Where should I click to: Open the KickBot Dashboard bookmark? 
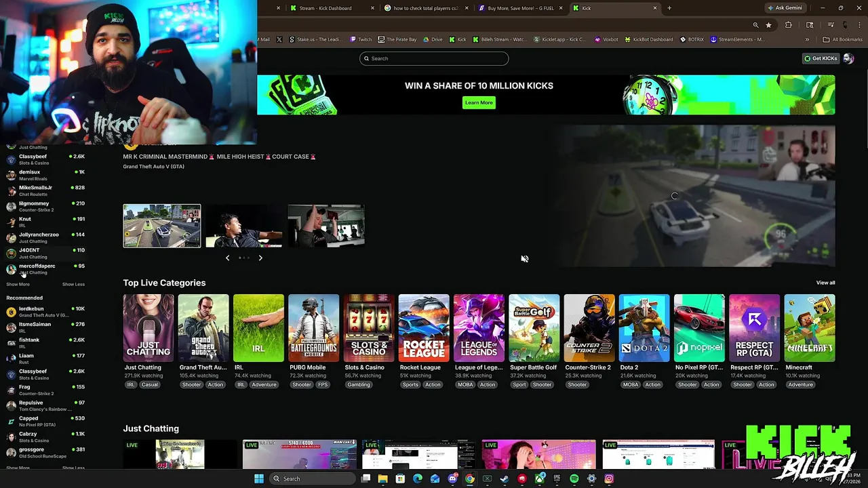(x=648, y=39)
